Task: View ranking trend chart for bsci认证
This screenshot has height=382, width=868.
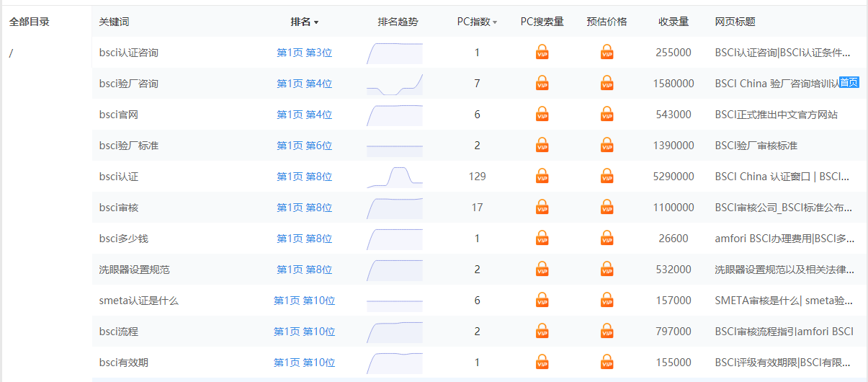Action: [395, 177]
